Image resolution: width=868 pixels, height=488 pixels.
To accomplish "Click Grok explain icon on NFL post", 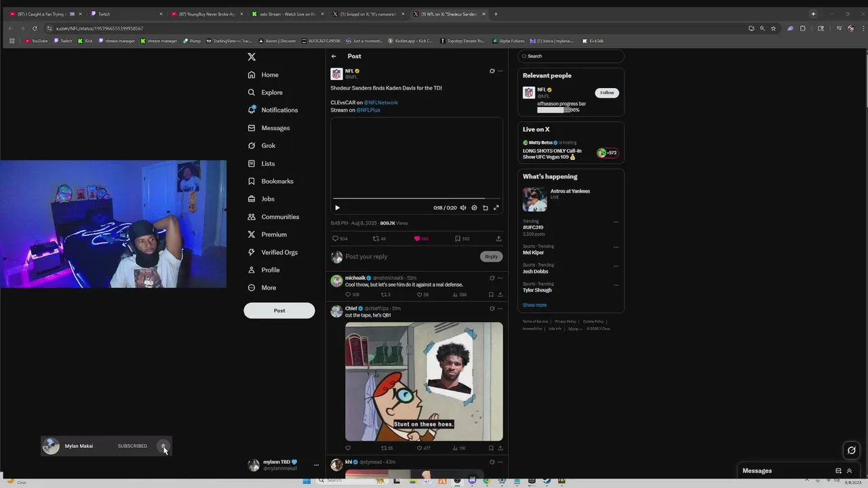I will click(492, 70).
